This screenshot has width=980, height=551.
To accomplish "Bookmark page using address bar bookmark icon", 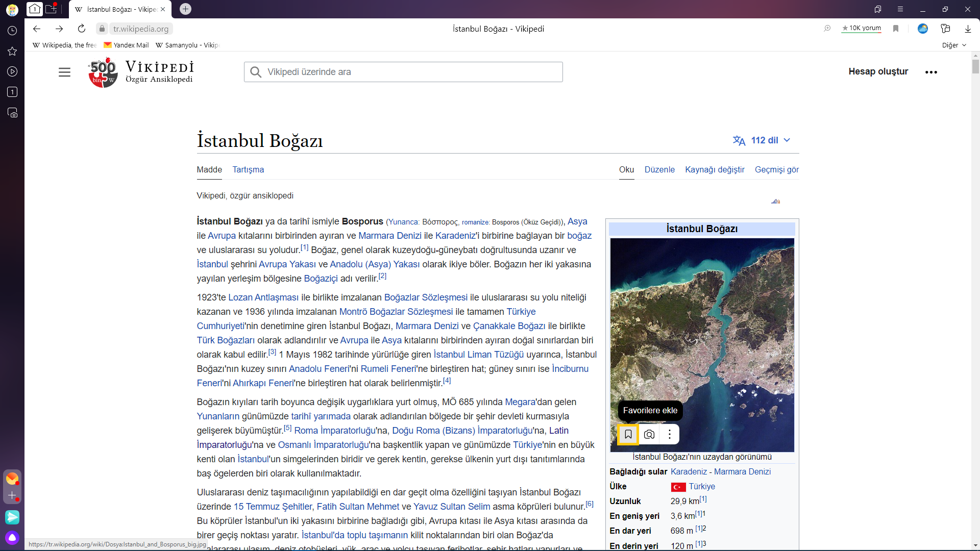I will pos(895,29).
